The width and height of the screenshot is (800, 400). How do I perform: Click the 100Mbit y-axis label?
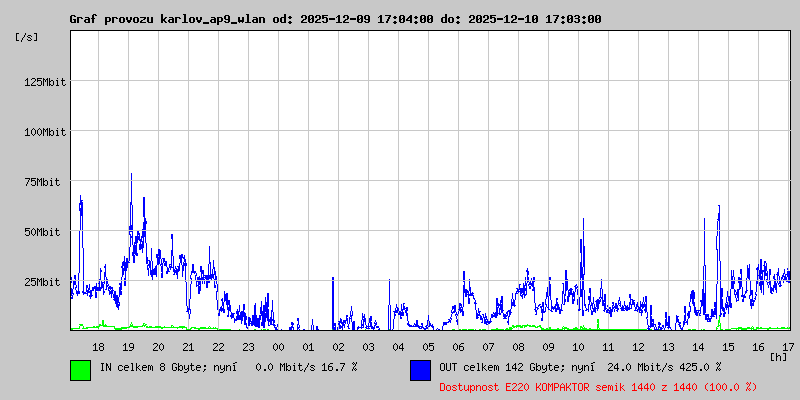coord(44,132)
